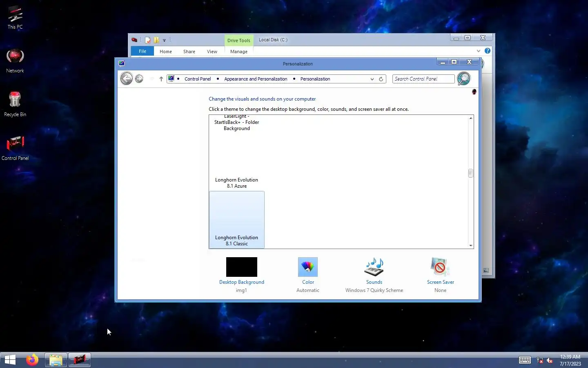Open help in Local Disk window

point(488,51)
